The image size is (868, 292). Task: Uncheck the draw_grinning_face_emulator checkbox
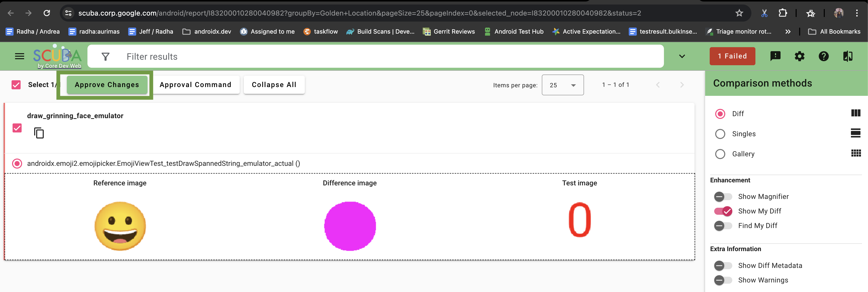pos(17,128)
